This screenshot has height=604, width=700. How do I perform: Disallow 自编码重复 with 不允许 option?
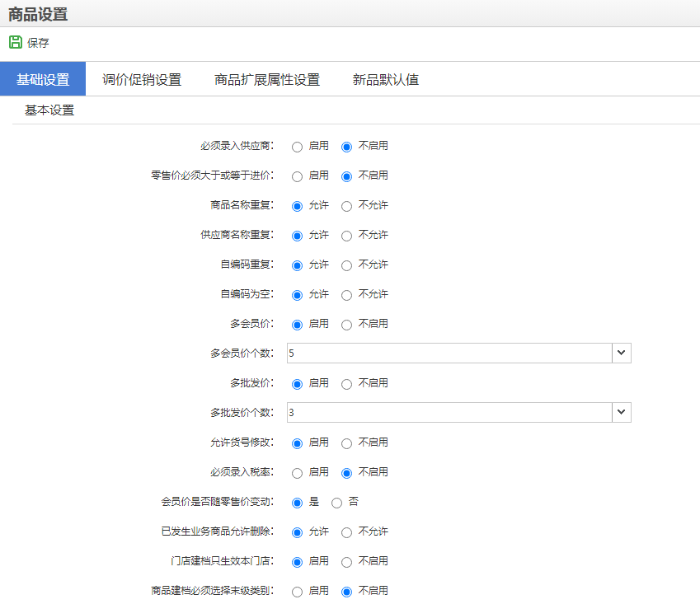(x=346, y=265)
